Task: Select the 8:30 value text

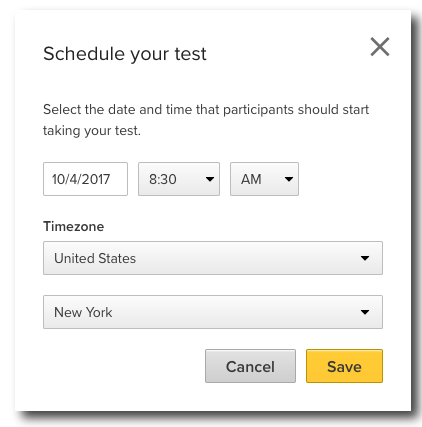Action: [x=163, y=179]
